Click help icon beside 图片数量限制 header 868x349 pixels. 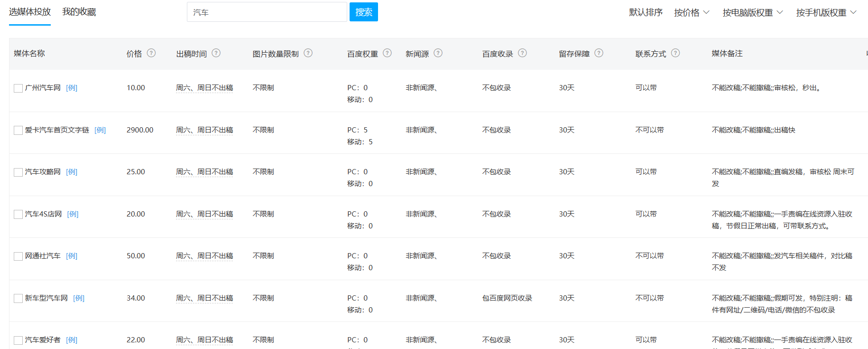coord(308,53)
